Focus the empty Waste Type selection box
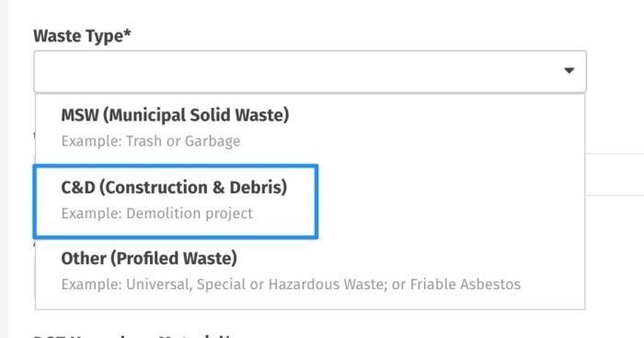 click(x=310, y=72)
